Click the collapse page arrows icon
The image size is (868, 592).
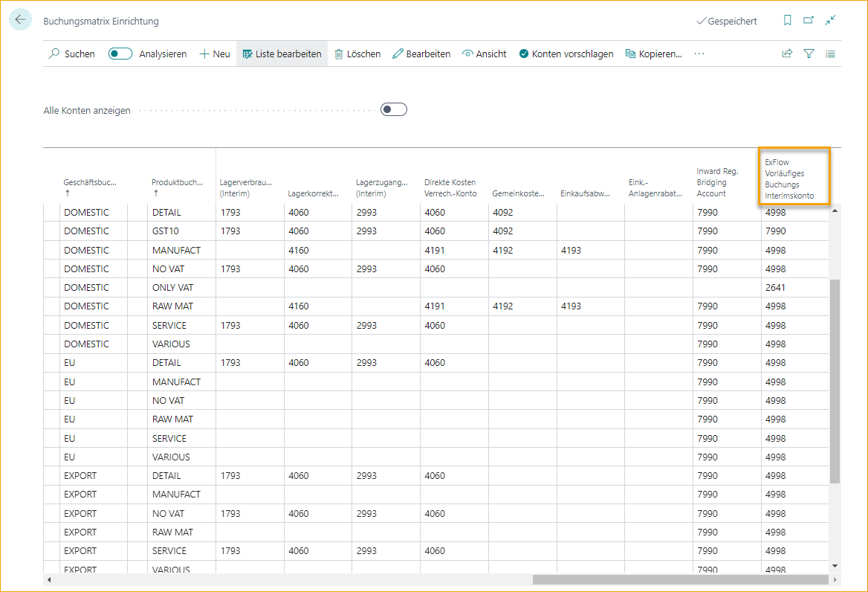[830, 21]
